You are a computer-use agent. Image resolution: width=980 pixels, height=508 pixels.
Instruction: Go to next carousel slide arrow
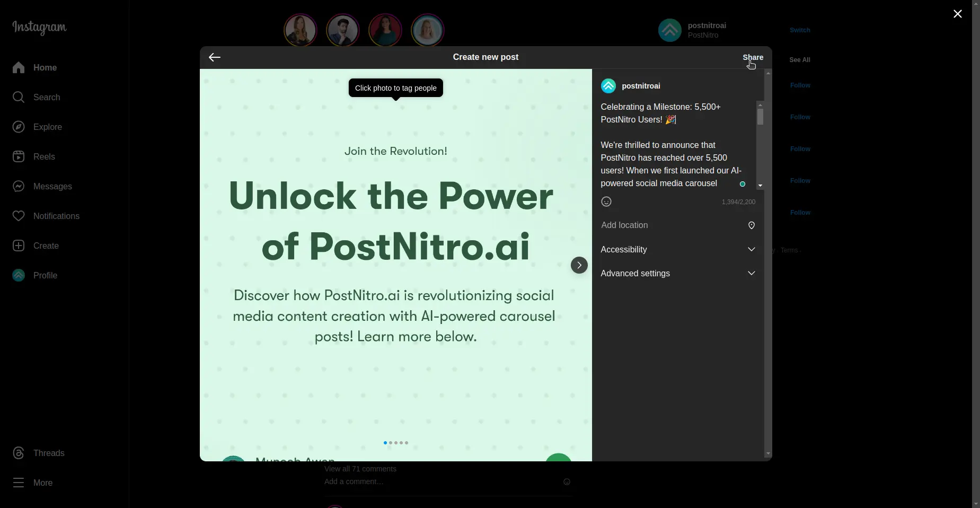(579, 265)
